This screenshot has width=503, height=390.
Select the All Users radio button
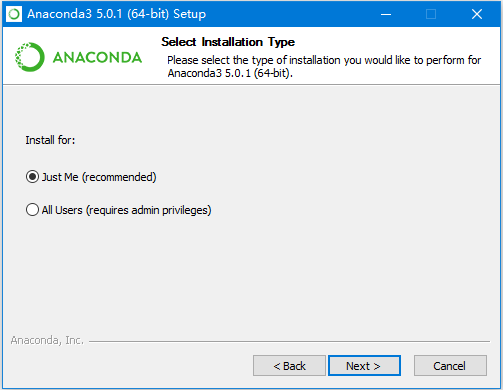32,210
